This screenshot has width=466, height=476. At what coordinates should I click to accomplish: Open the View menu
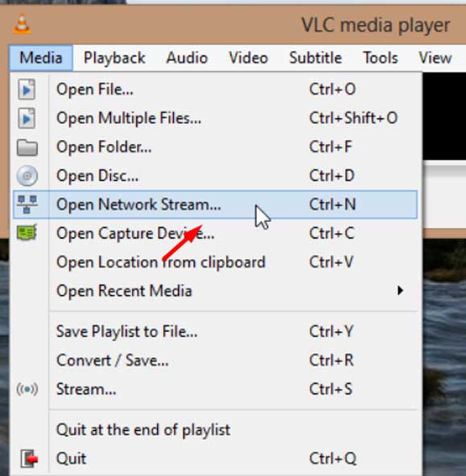coord(435,58)
